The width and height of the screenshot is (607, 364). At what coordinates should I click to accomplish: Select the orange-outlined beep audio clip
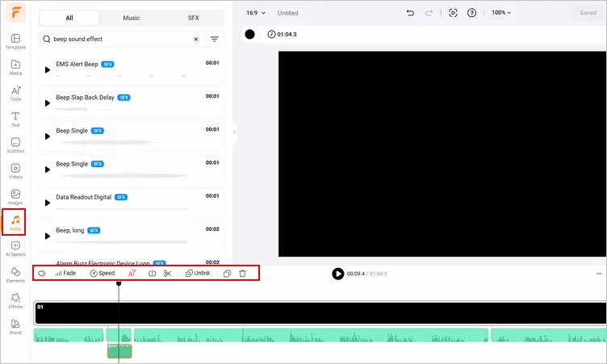click(x=119, y=351)
